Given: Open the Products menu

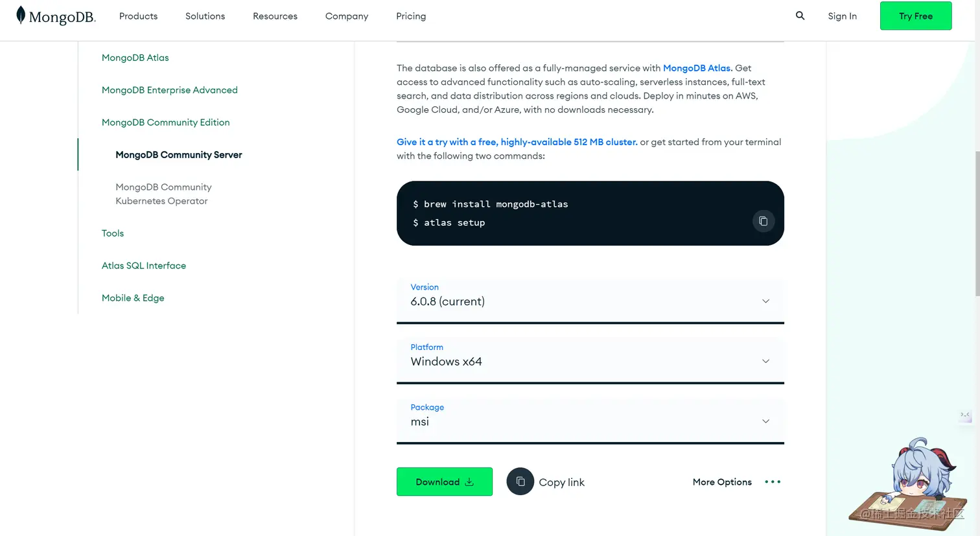Looking at the screenshot, I should click(x=138, y=16).
